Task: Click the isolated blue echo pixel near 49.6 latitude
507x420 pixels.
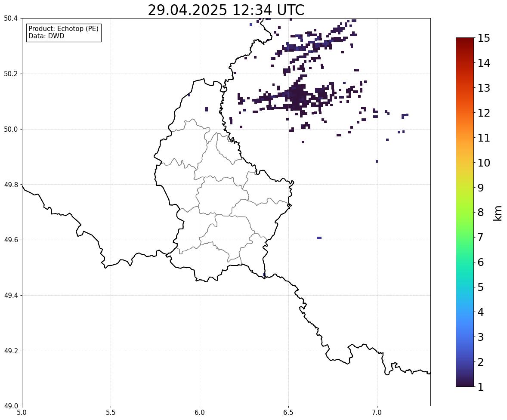Action: [x=319, y=238]
